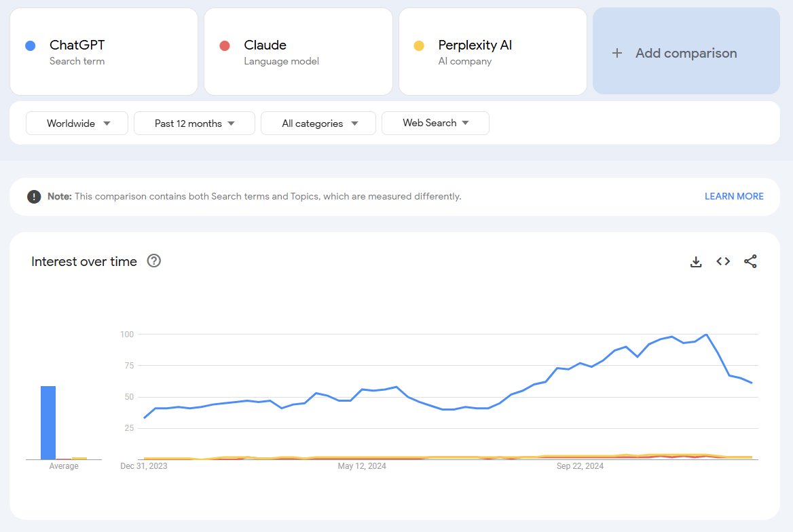This screenshot has width=793, height=532.
Task: Click the plus sign on Add comparison
Action: tap(617, 53)
